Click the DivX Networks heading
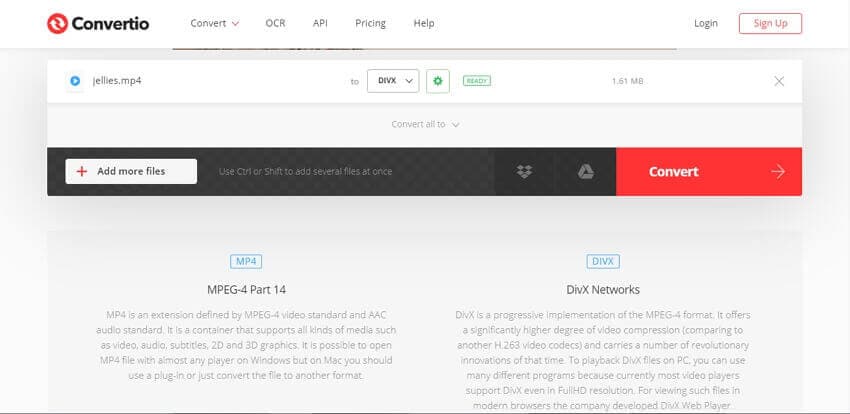Screen dimensions: 850x414 pos(603,290)
